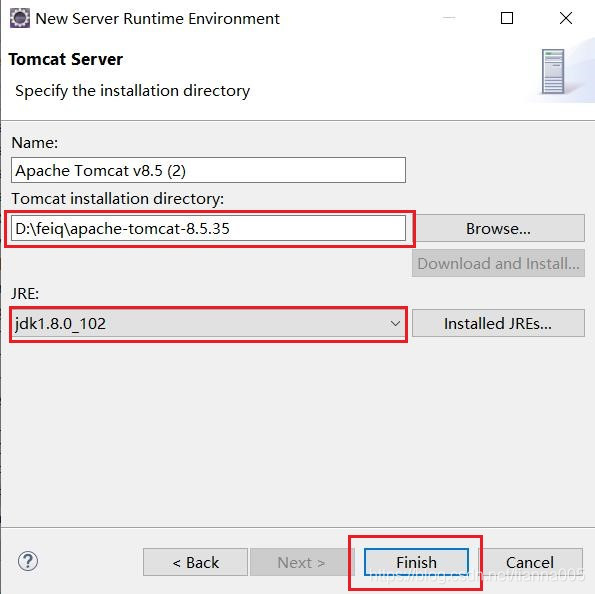This screenshot has height=594, width=595.
Task: Click the "Specify the installation directory" text
Action: pos(132,91)
